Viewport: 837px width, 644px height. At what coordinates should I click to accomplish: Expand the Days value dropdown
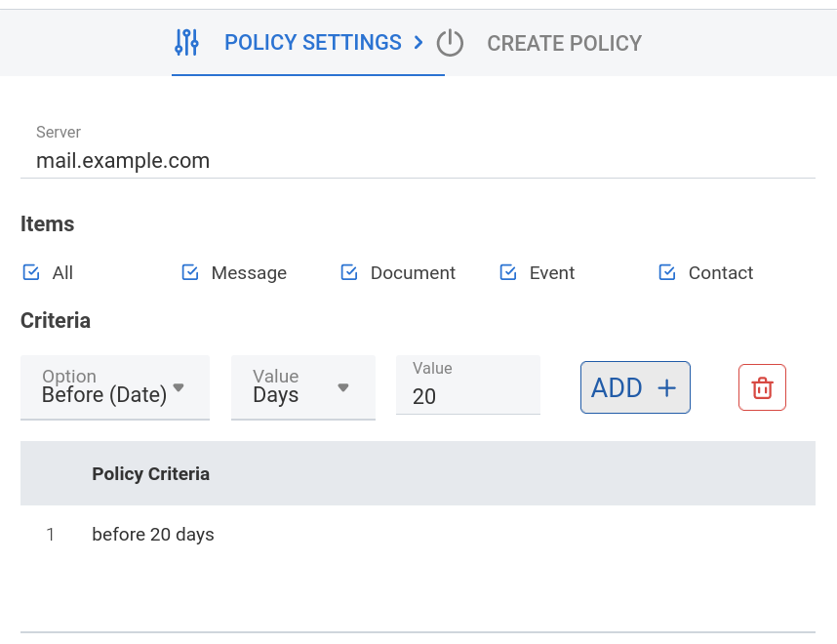tap(303, 387)
